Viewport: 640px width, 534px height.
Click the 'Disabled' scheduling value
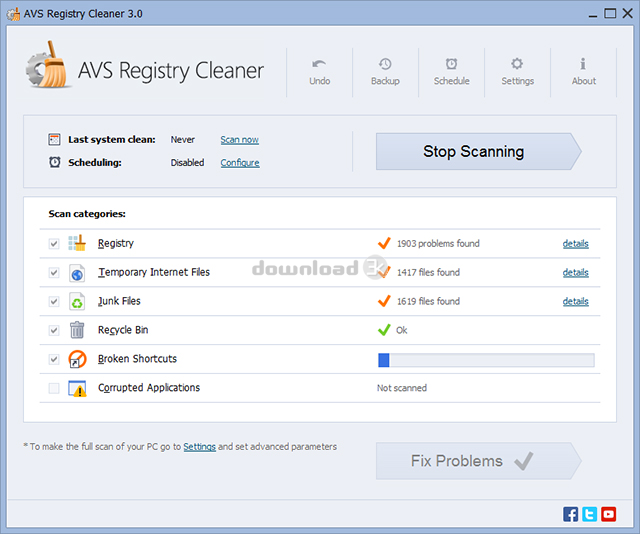point(187,162)
